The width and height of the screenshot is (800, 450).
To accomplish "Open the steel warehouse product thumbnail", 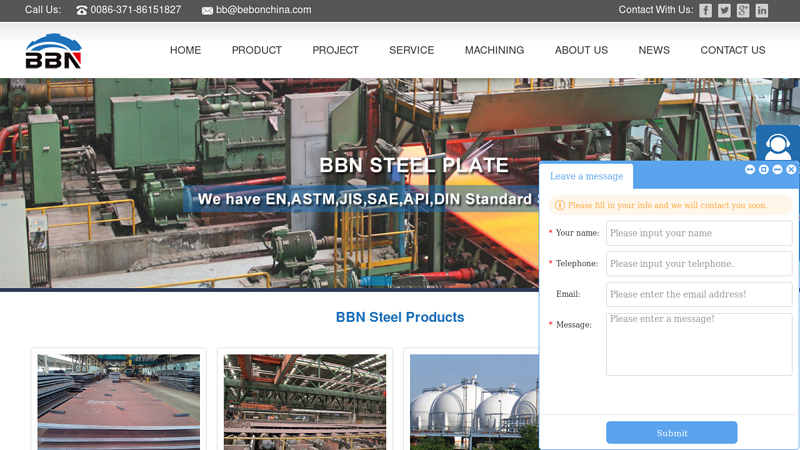I will tap(305, 402).
